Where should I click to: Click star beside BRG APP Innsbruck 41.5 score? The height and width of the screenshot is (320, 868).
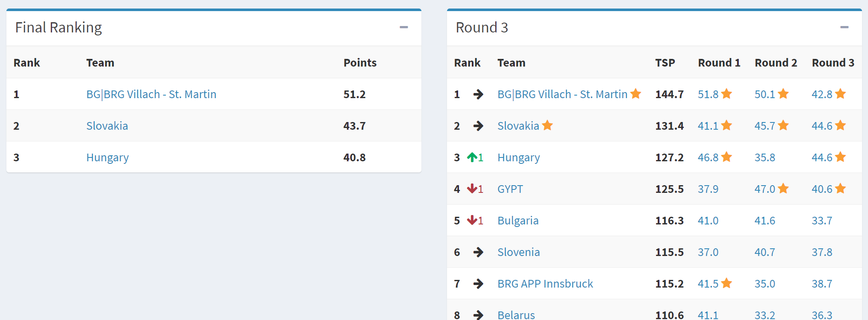(726, 283)
